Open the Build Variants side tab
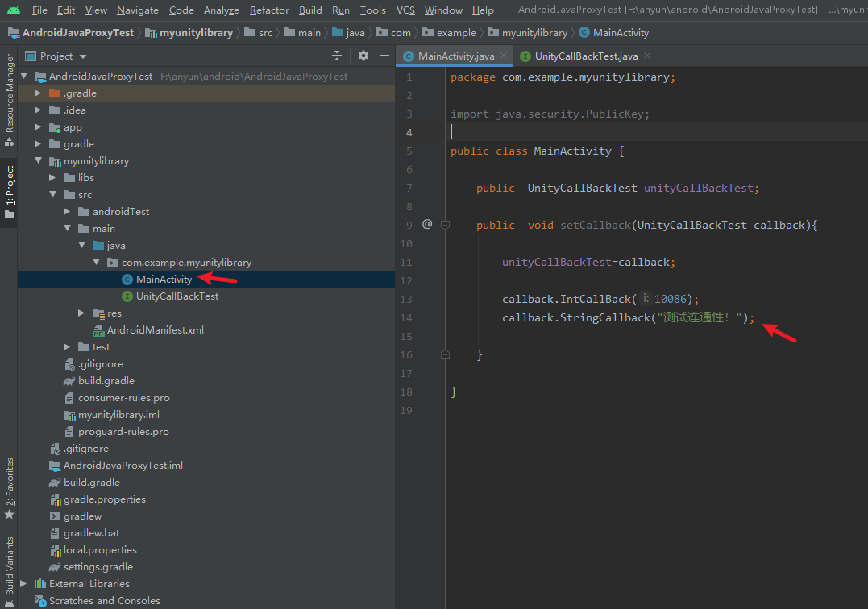 coord(10,572)
